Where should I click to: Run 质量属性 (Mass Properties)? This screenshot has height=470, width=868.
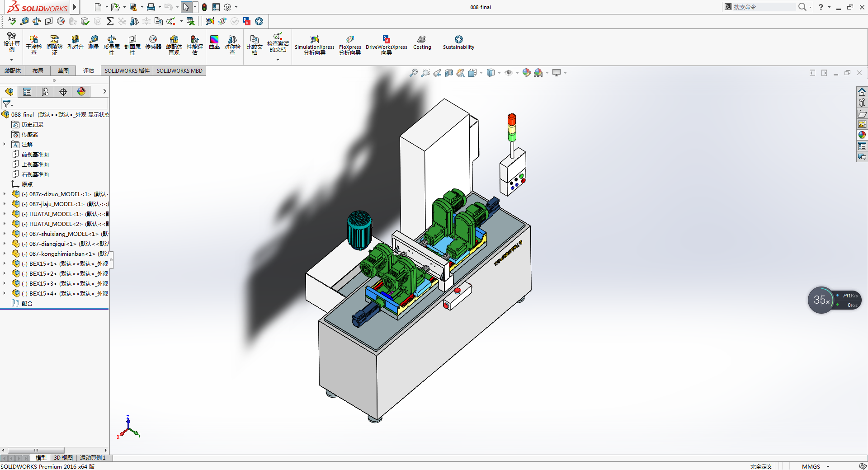(x=111, y=45)
